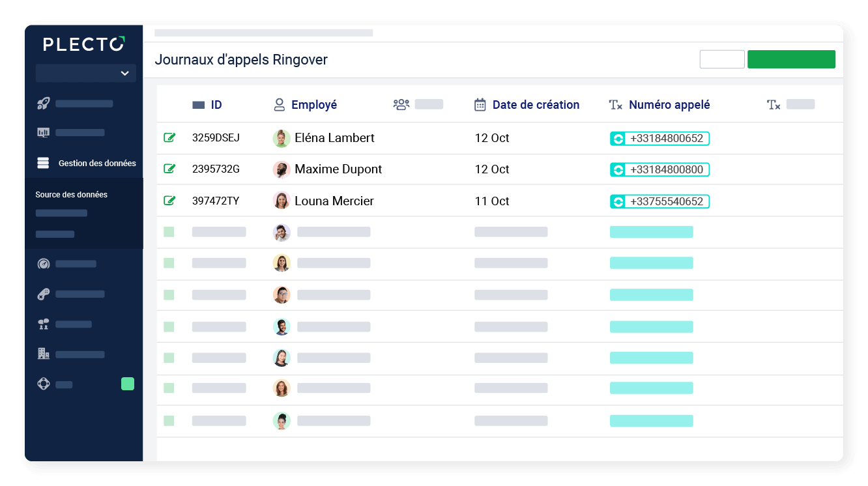Click the green badge in the sidebar
Image resolution: width=868 pixels, height=486 pixels.
tap(128, 384)
